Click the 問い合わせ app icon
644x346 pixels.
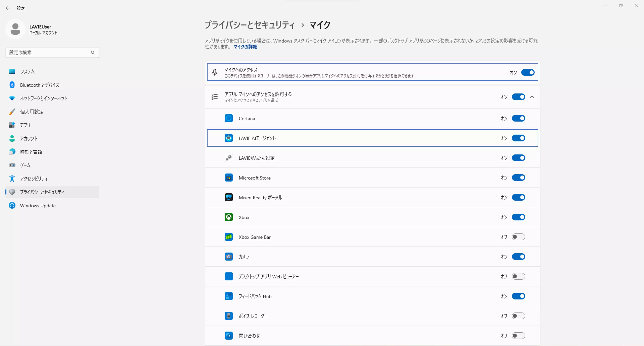pyautogui.click(x=228, y=336)
